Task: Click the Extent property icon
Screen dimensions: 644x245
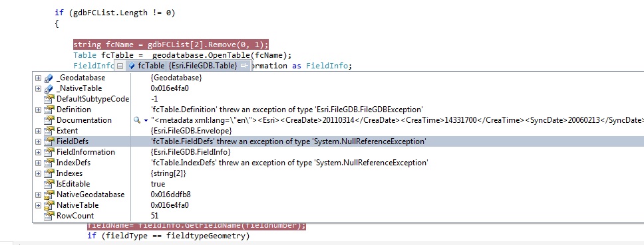Action: pos(49,131)
